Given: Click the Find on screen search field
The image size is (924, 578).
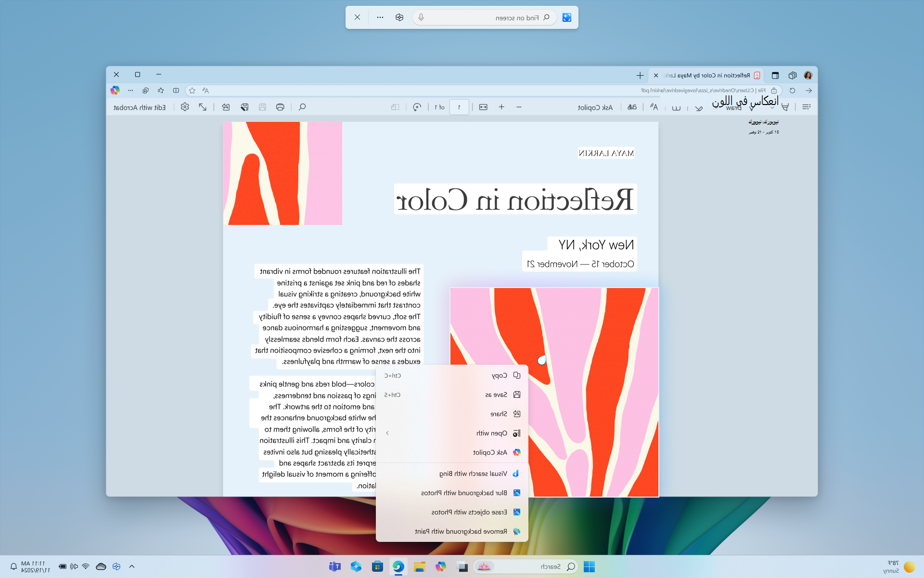Looking at the screenshot, I should pos(485,17).
